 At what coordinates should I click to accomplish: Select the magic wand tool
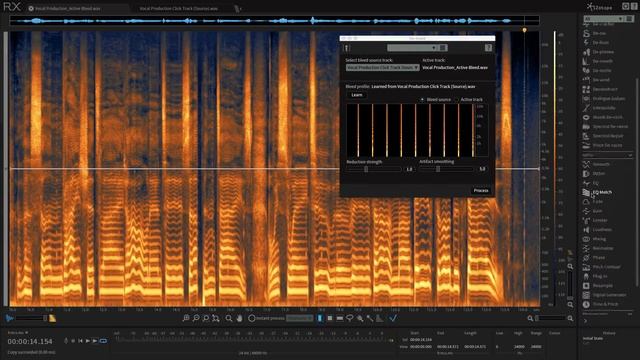(x=370, y=318)
